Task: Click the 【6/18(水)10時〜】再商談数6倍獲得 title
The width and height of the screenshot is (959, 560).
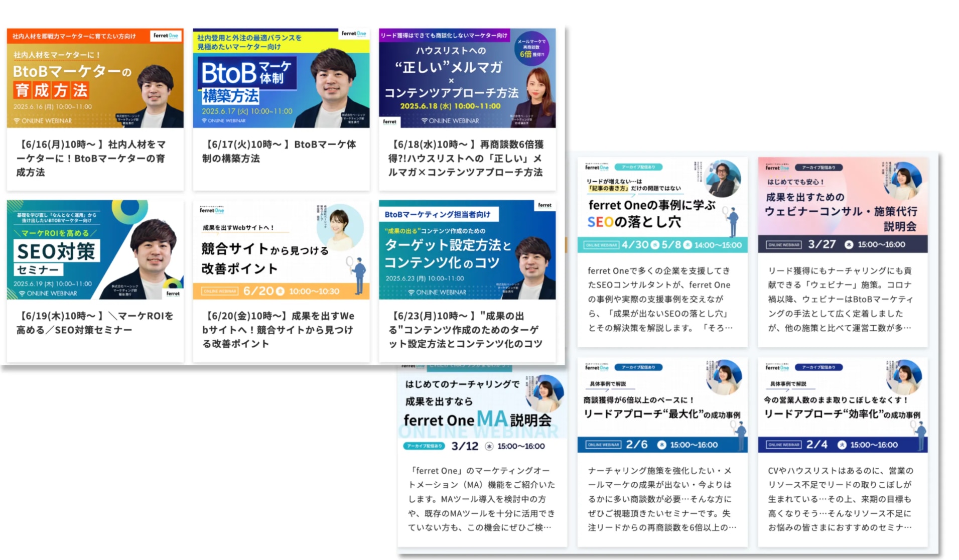Action: 466,158
